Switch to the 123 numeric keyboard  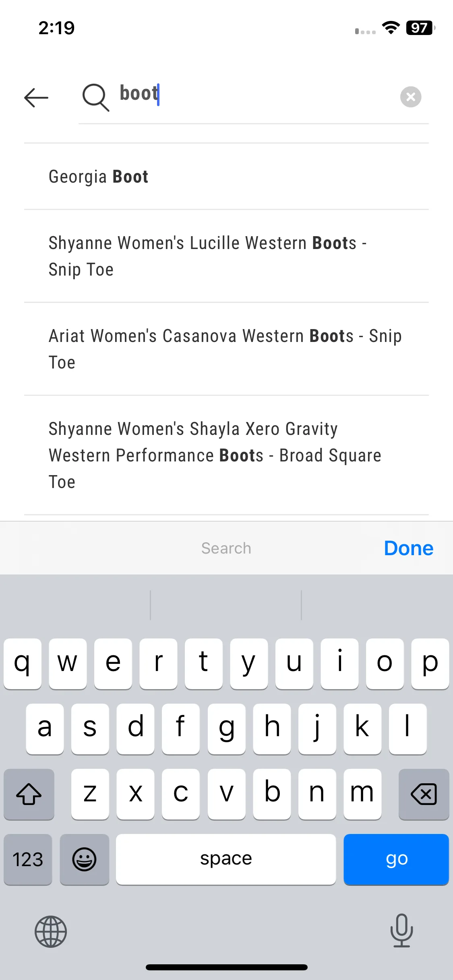pyautogui.click(x=28, y=859)
